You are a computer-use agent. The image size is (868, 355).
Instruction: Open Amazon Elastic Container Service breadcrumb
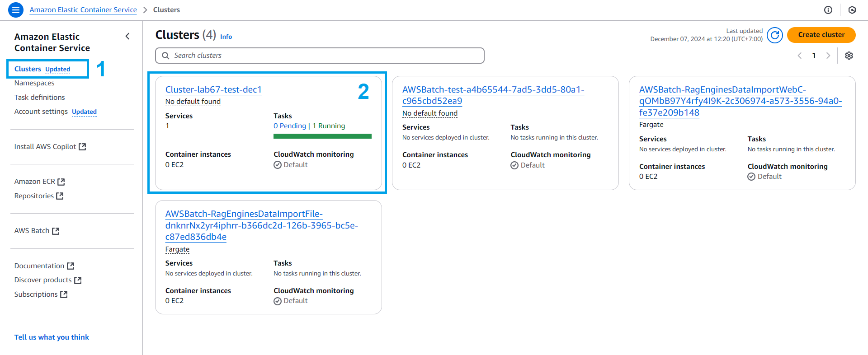coord(83,10)
